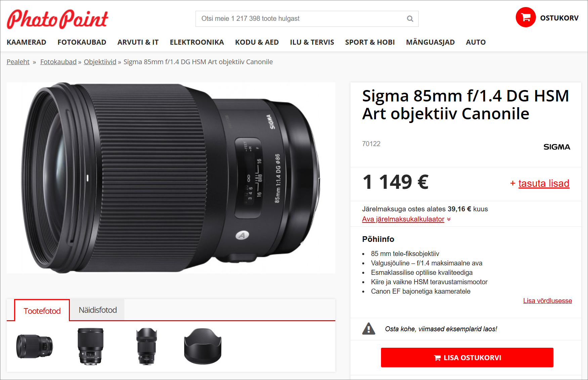Image resolution: width=588 pixels, height=380 pixels.
Task: Expand the järelmaksukalkulaator chevron
Action: (449, 219)
